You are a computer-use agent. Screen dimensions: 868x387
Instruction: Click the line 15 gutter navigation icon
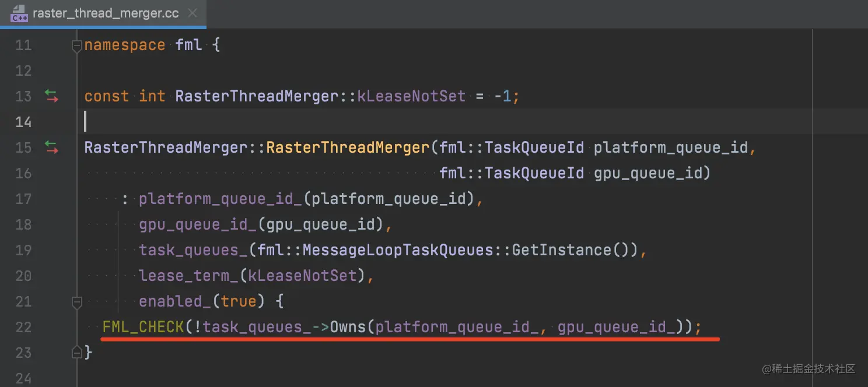tap(52, 147)
